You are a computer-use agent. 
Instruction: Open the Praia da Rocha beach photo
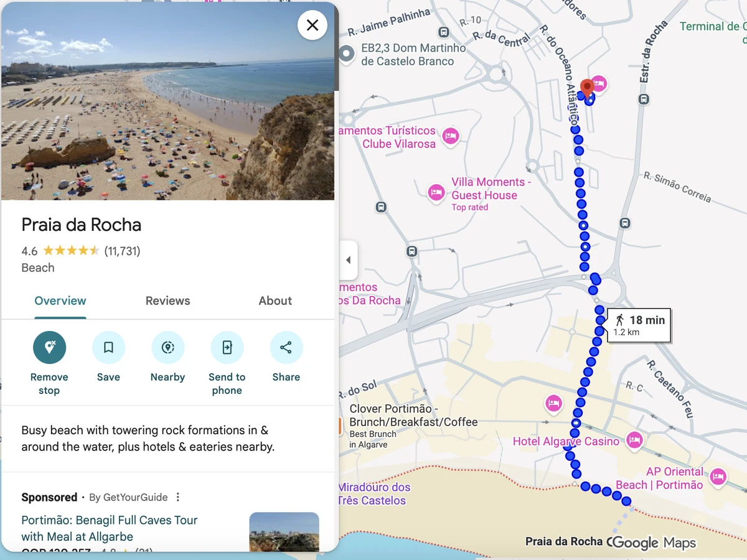tap(167, 103)
